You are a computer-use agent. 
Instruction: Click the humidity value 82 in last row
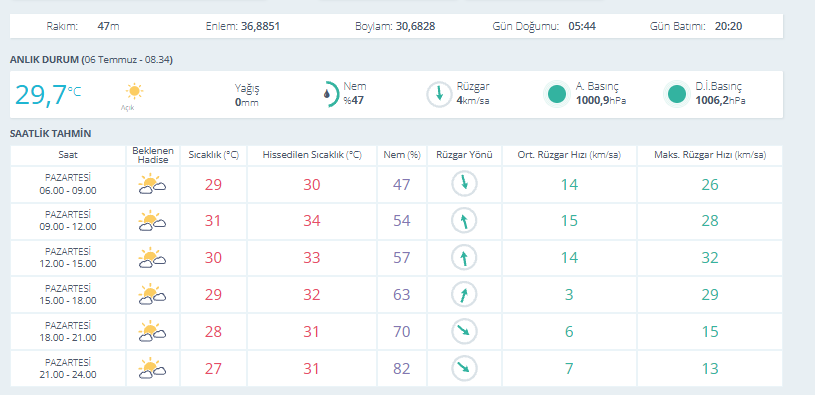click(402, 368)
